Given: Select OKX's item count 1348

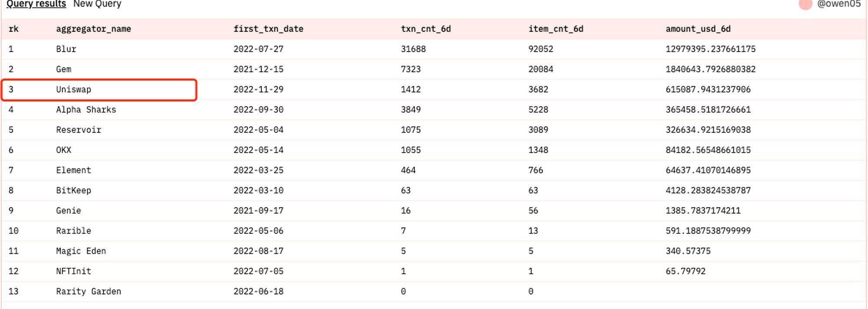Looking at the screenshot, I should [538, 150].
